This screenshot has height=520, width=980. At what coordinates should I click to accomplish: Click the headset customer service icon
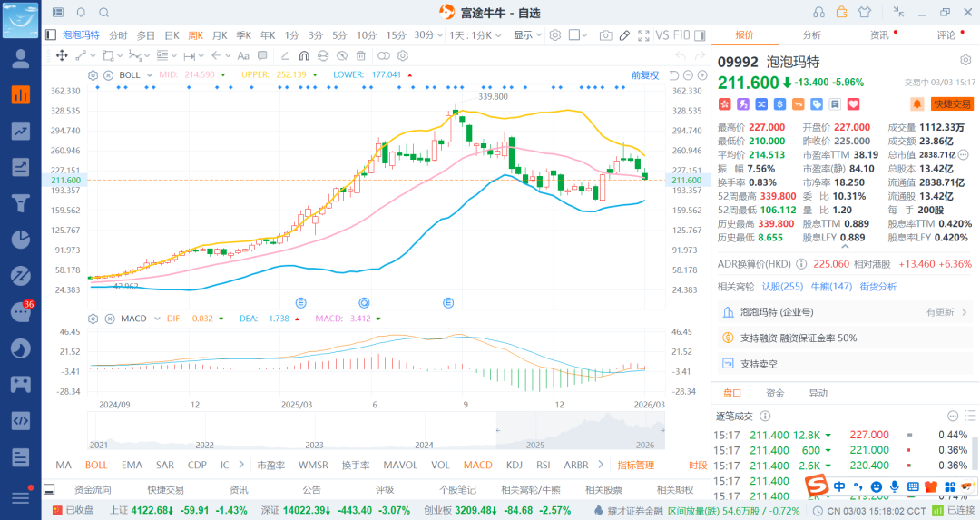pyautogui.click(x=819, y=12)
